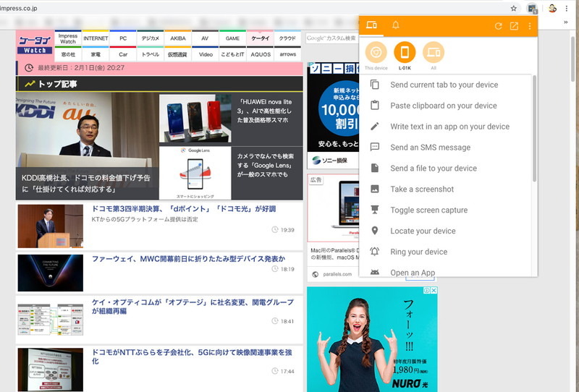Refresh the Join device list

click(498, 26)
